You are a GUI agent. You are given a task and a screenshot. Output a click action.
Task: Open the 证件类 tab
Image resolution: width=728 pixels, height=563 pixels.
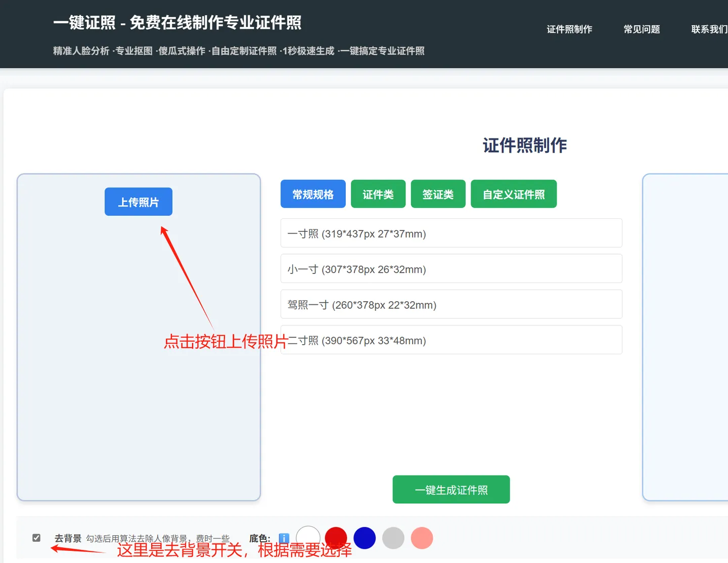pos(378,194)
